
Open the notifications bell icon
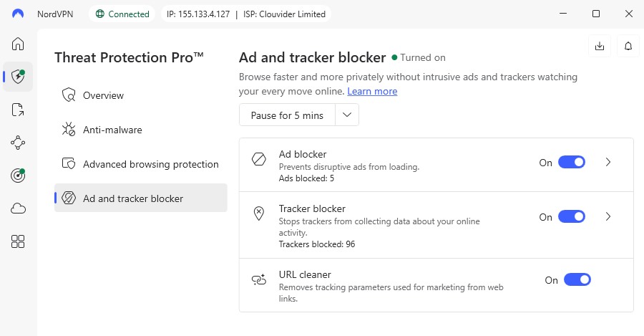point(628,46)
